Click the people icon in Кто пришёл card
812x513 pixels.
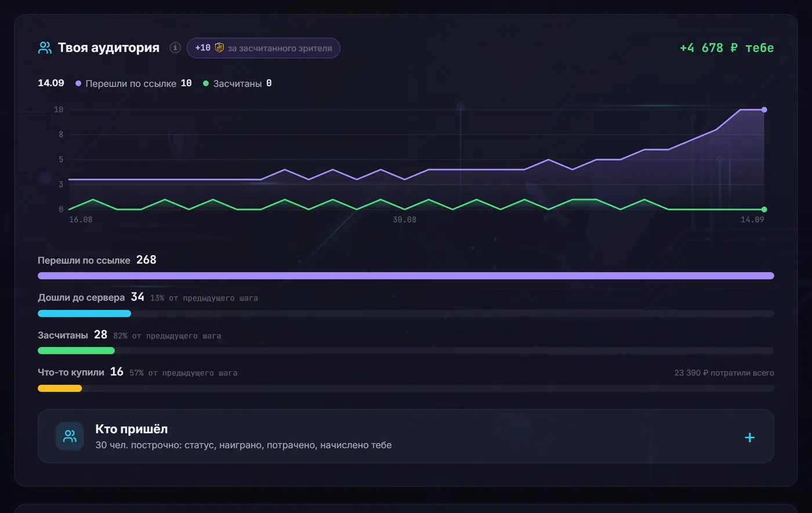[70, 436]
